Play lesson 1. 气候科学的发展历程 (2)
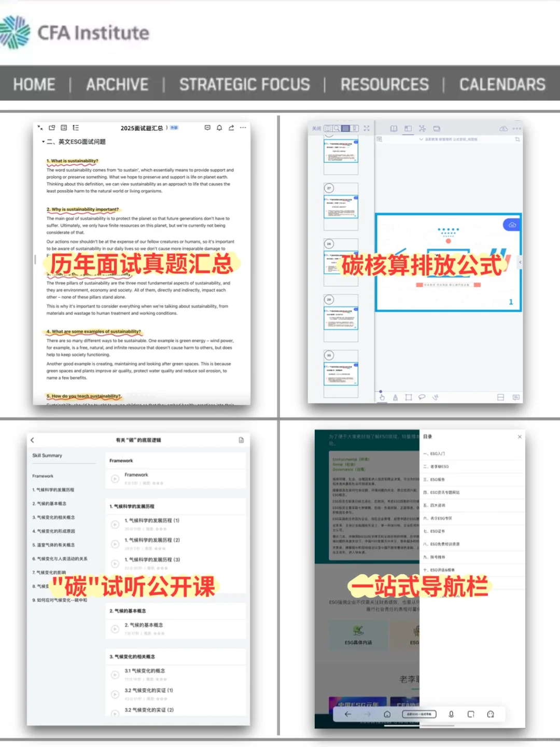Image resolution: width=560 pixels, height=747 pixels. click(115, 544)
